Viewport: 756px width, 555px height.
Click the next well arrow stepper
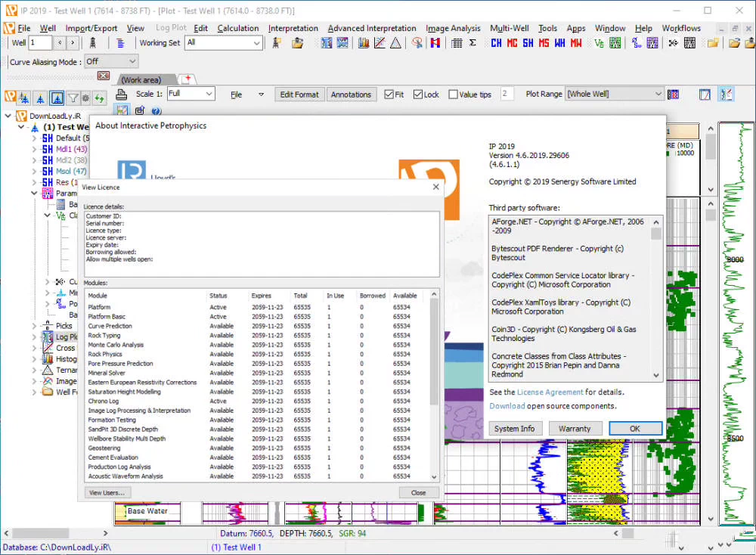click(73, 43)
